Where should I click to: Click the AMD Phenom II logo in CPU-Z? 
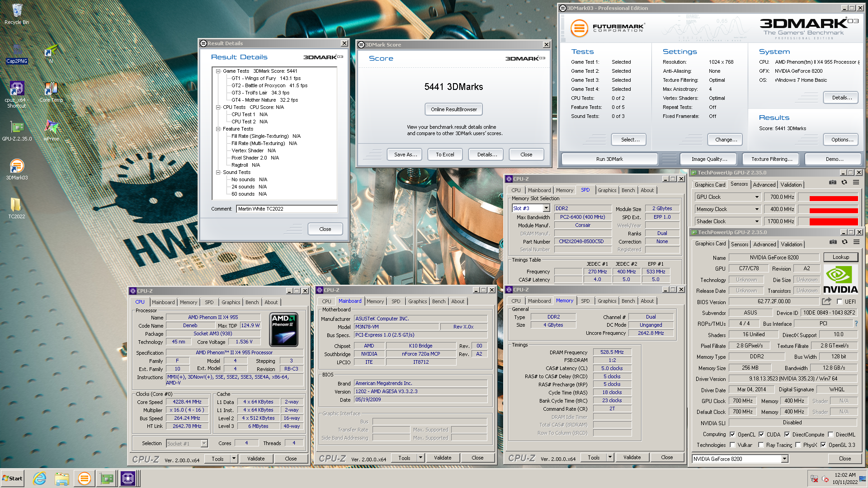click(284, 329)
